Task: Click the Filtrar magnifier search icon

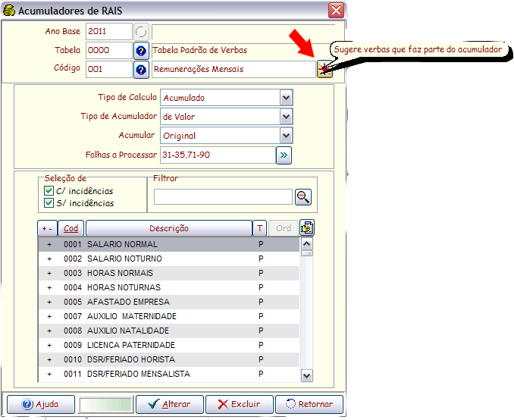Action: pos(303,197)
